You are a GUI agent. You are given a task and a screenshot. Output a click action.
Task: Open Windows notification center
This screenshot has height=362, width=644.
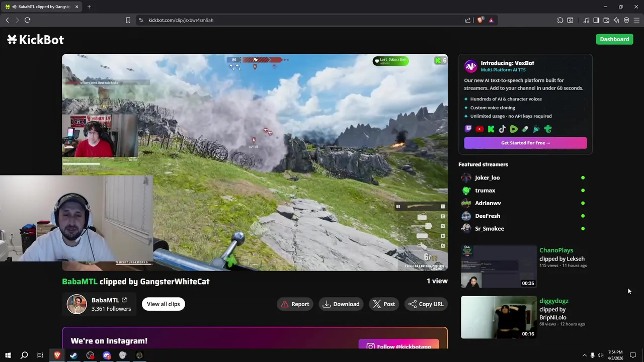coord(633,355)
